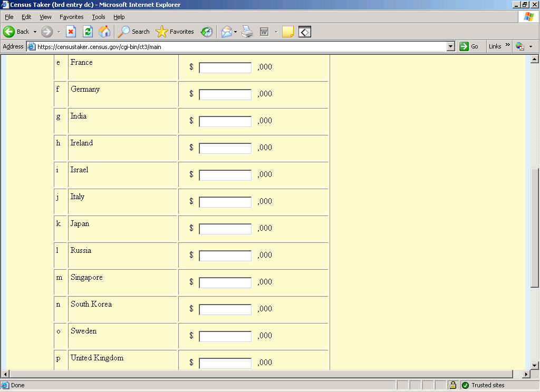
Task: Click the IE icon in title bar
Action: pos(4,4)
